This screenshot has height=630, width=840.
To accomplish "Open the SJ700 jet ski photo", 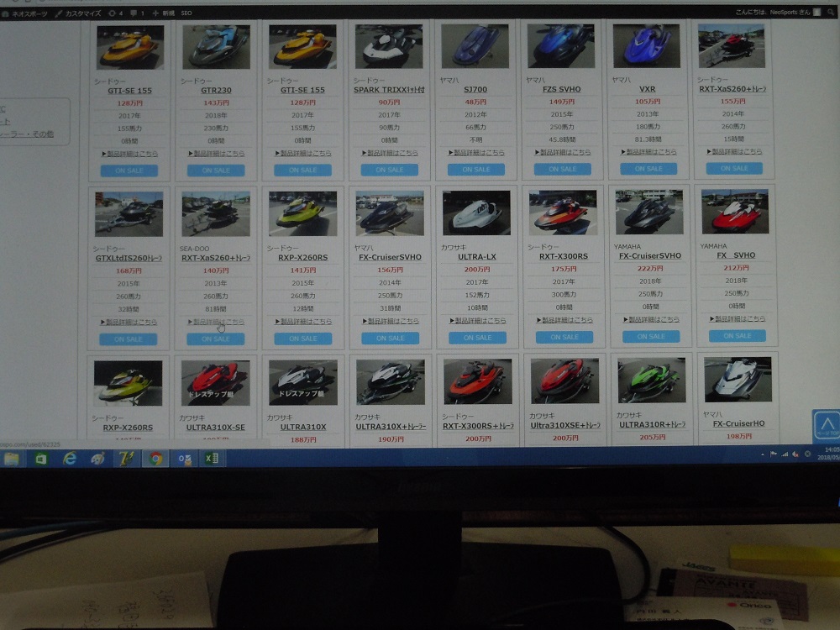I will (x=475, y=45).
